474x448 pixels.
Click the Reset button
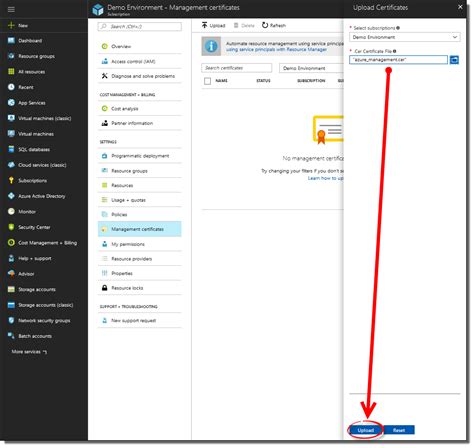399,430
